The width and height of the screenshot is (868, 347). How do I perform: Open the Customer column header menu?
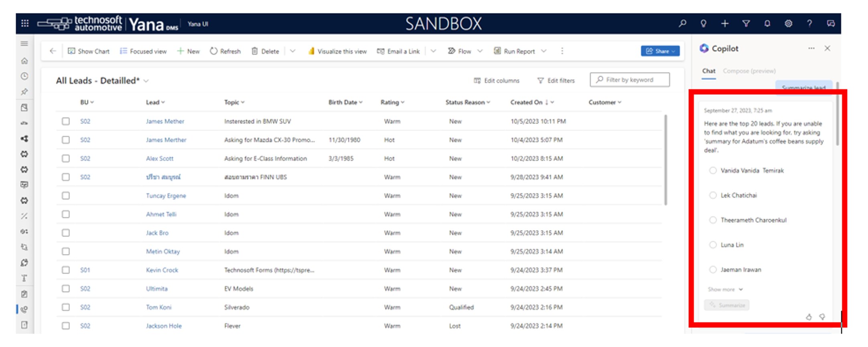click(x=605, y=102)
